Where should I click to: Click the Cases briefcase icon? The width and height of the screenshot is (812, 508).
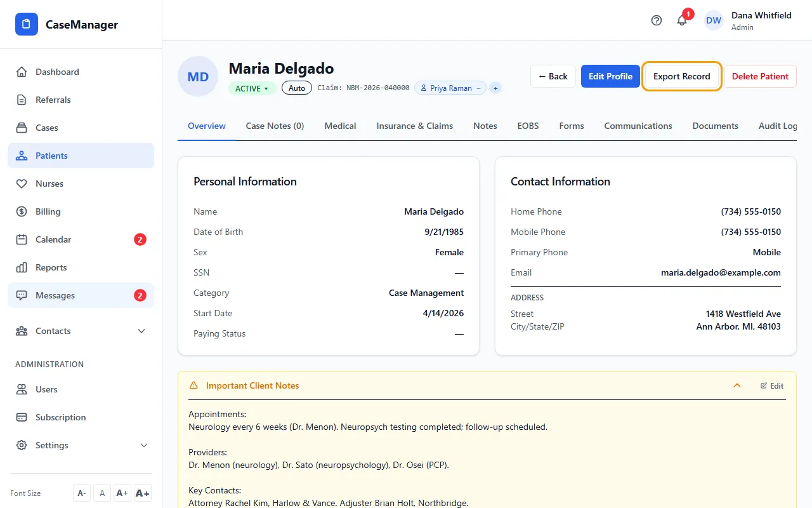pos(22,128)
